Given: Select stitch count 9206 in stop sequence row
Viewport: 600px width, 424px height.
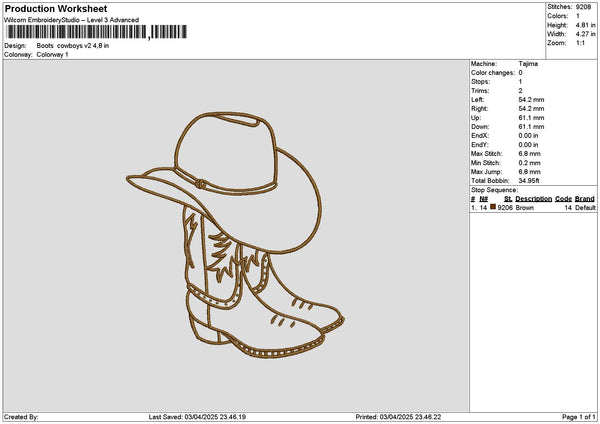Looking at the screenshot, I should [505, 208].
